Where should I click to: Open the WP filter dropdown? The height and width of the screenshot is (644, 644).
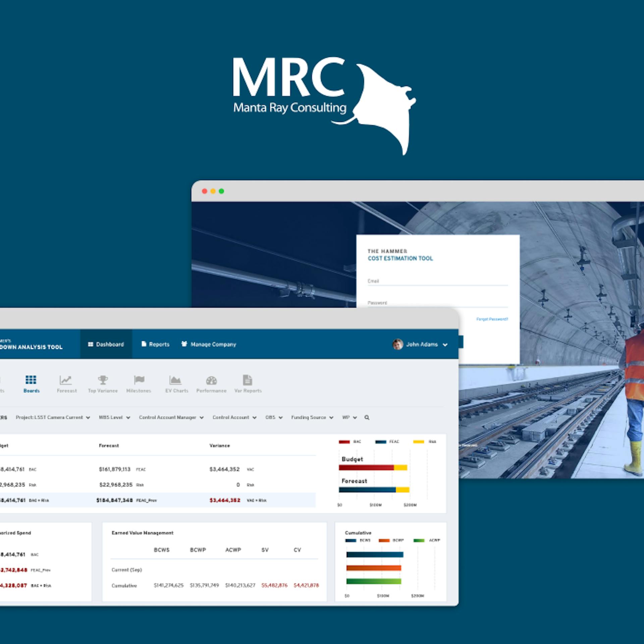350,418
